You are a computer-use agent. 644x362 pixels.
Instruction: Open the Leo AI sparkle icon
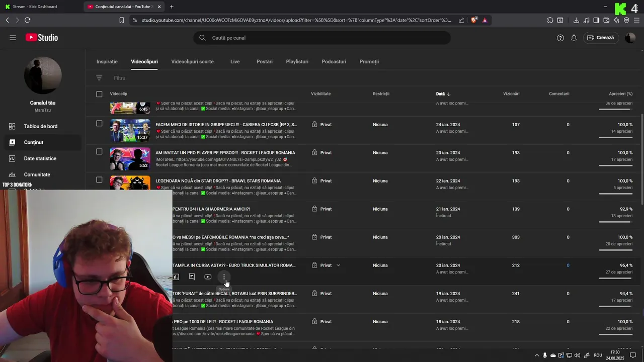click(x=616, y=20)
